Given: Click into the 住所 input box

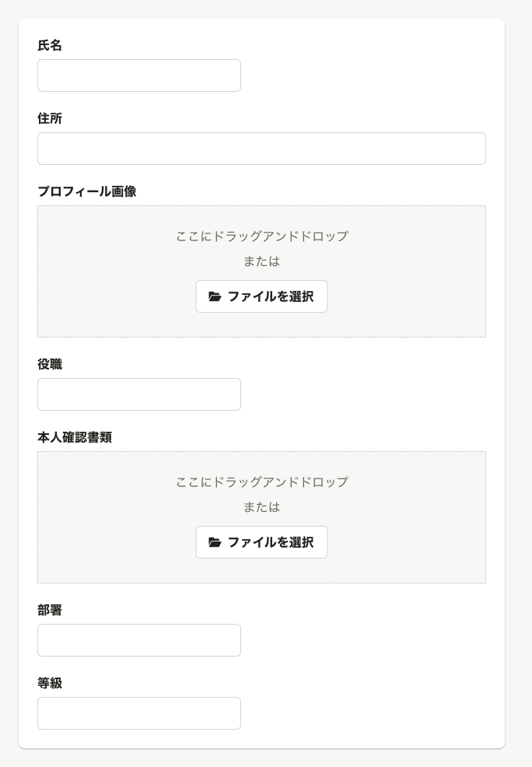Looking at the screenshot, I should click(x=261, y=149).
